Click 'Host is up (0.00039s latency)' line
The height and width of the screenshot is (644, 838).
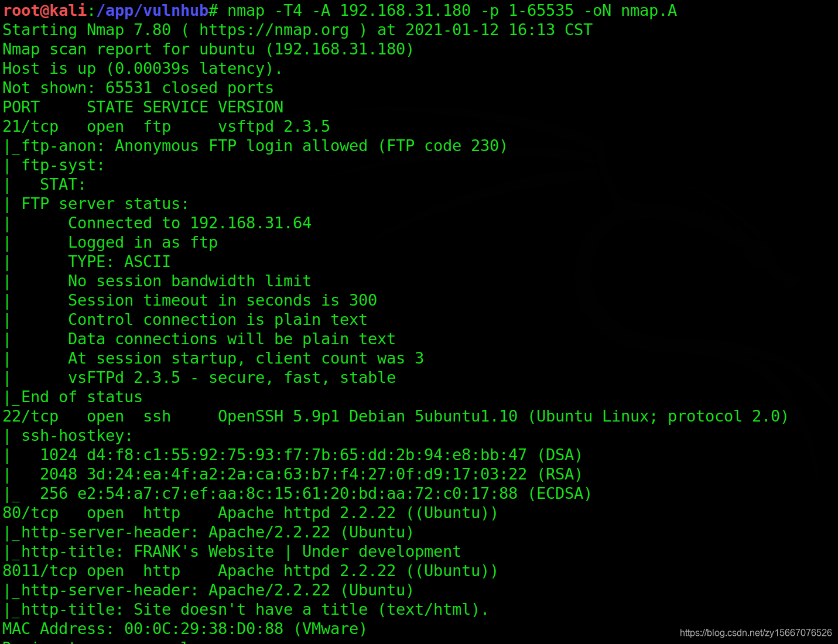coord(142,68)
